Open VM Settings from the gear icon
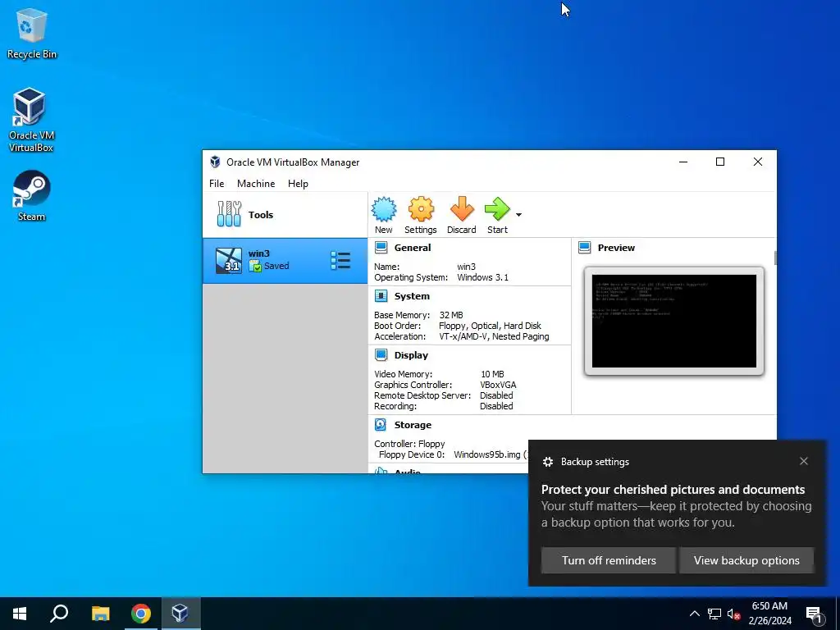This screenshot has height=630, width=840. 421,215
